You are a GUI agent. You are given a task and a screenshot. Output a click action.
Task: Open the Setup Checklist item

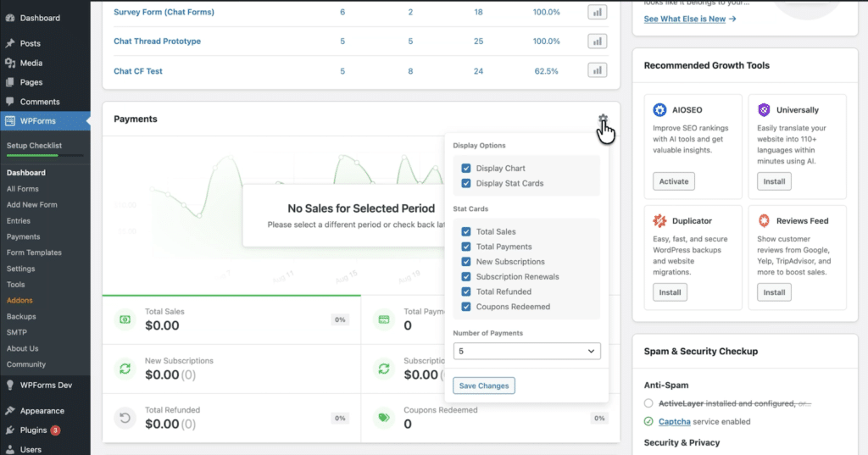34,146
